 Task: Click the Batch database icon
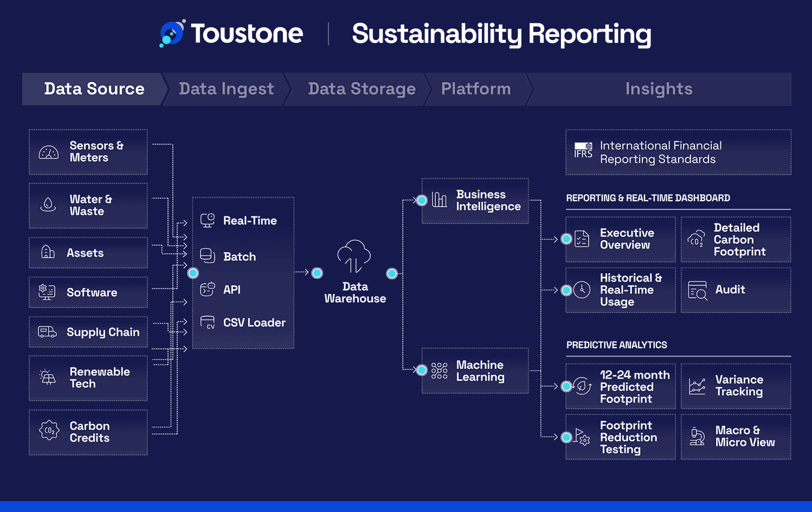[208, 255]
